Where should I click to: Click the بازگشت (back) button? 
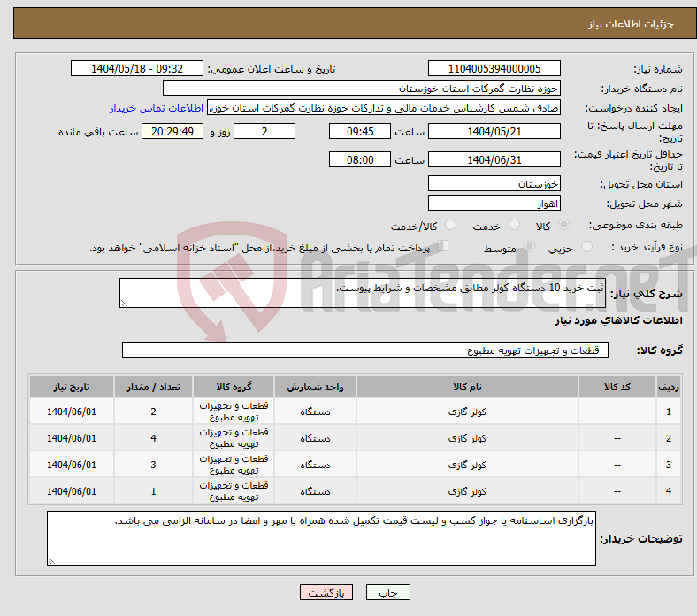tap(326, 592)
